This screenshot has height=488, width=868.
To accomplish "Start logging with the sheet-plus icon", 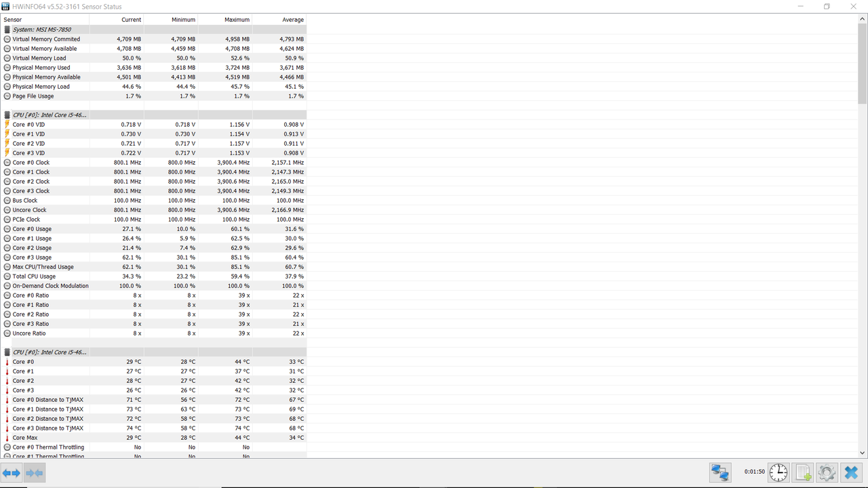I will [803, 472].
